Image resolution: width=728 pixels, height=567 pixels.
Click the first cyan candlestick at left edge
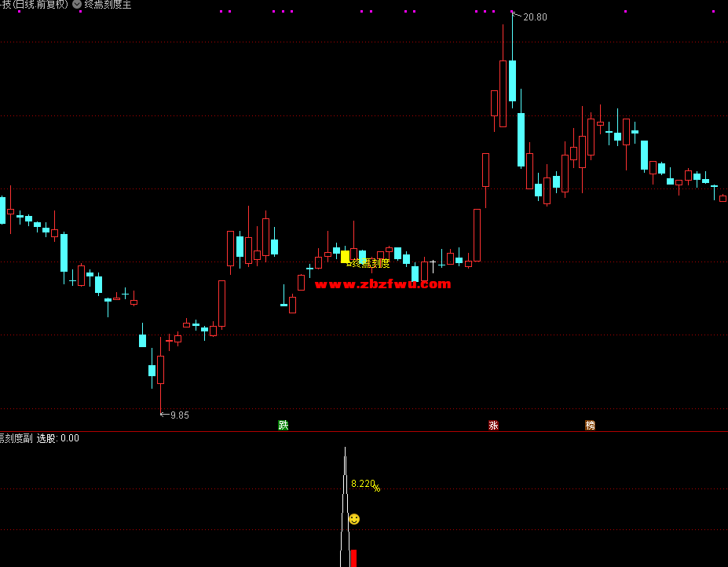[2, 210]
